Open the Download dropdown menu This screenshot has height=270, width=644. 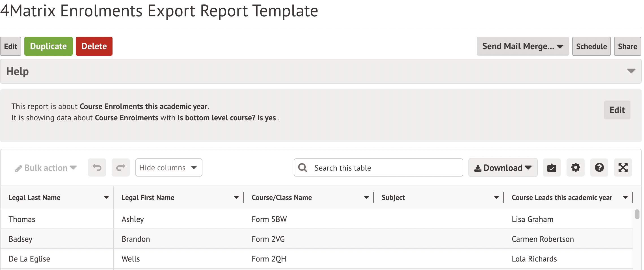503,168
